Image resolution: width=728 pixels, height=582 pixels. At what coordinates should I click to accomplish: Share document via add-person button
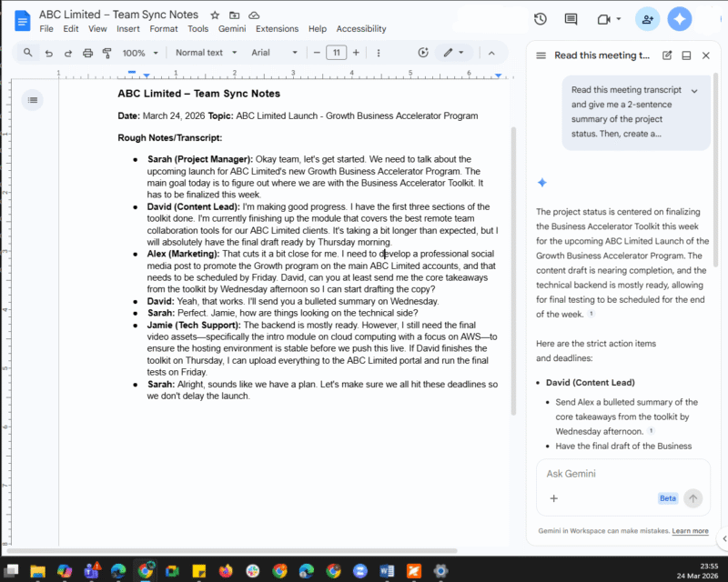(647, 19)
